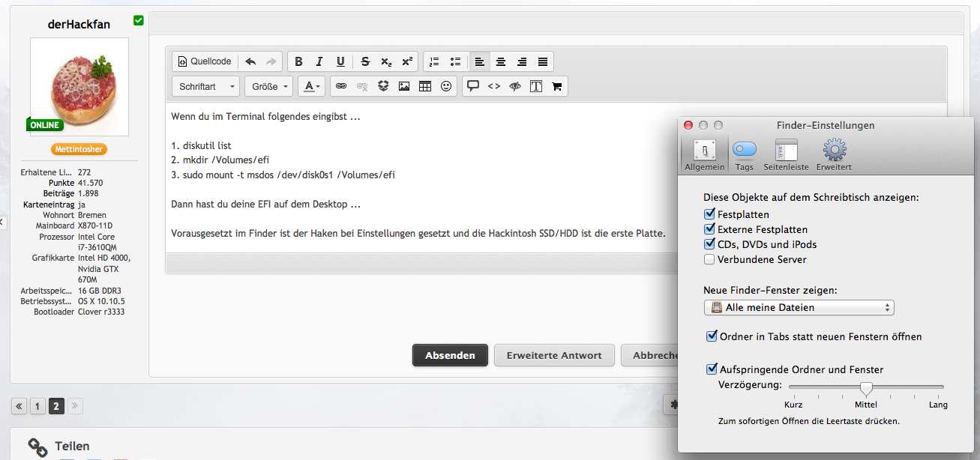The image size is (980, 460).
Task: Insert a quote via speech bubble icon
Action: (473, 86)
